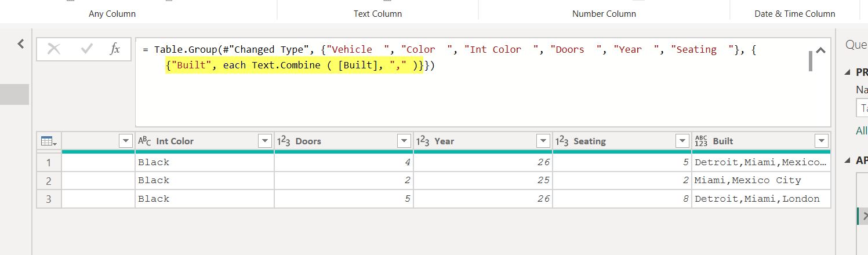The height and width of the screenshot is (255, 868).
Task: Open Doors column filter dropdown
Action: coord(404,141)
